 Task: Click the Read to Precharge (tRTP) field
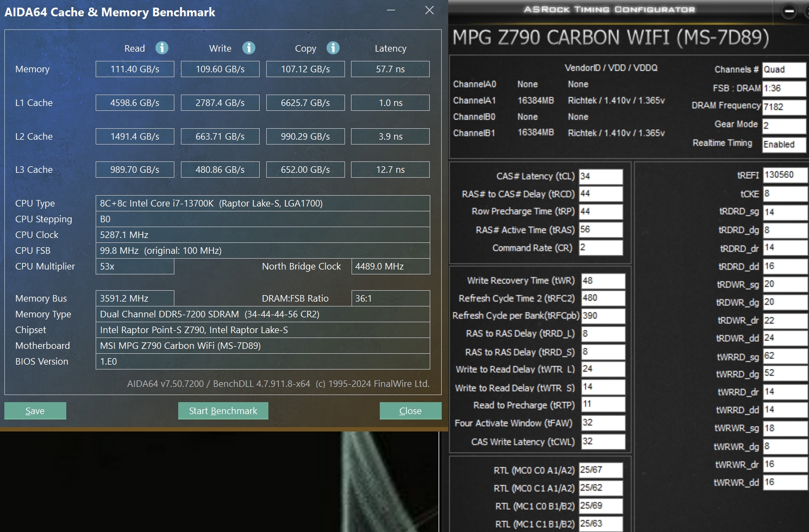[603, 404]
